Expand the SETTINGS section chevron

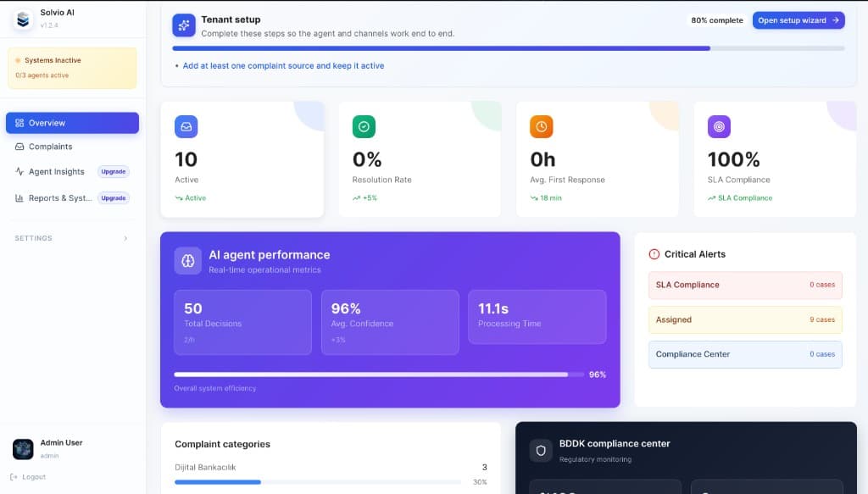(125, 238)
